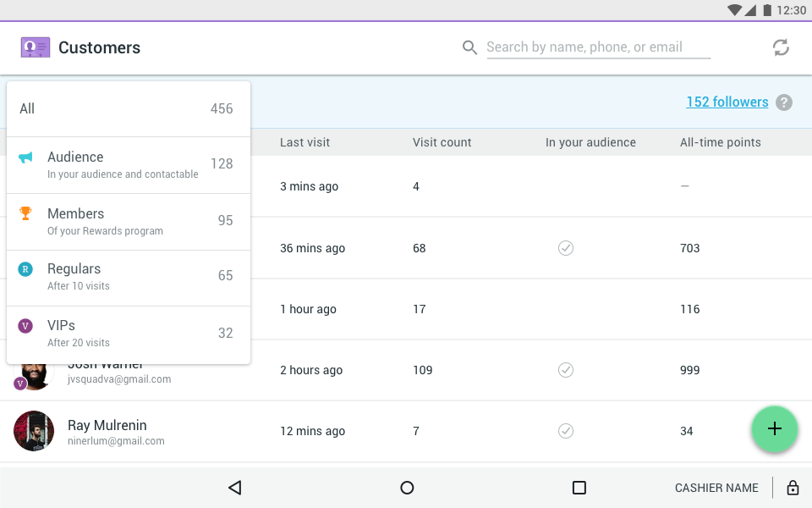The width and height of the screenshot is (812, 508).
Task: Focus the search by name field
Action: click(x=597, y=47)
